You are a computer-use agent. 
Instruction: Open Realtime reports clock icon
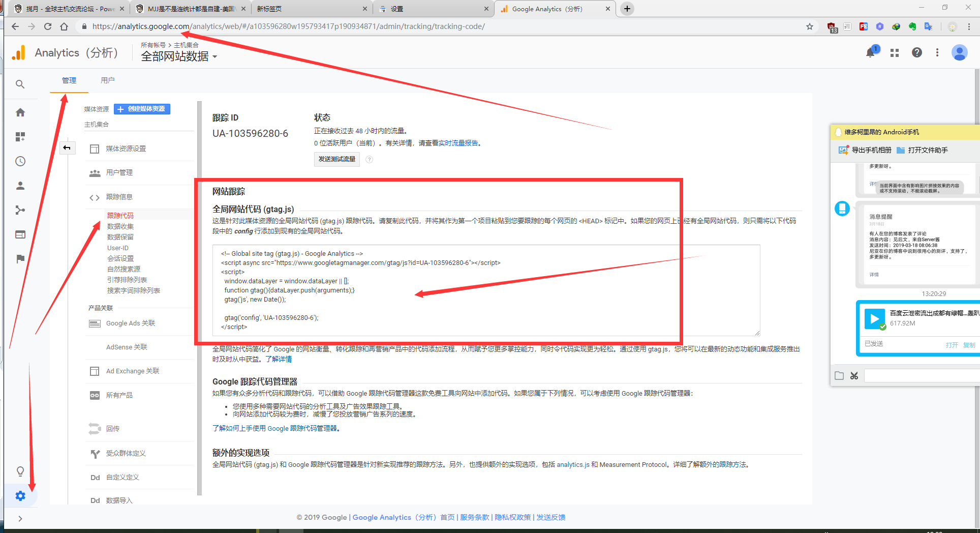(x=20, y=161)
